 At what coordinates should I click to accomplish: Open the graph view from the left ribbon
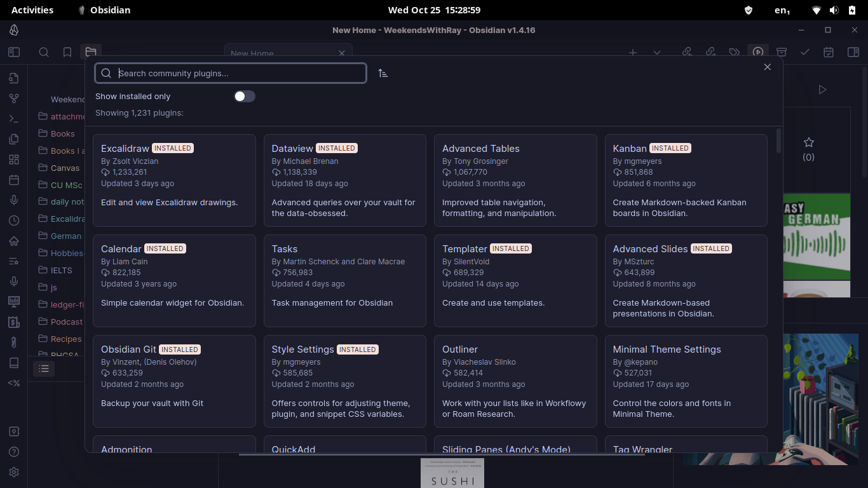point(14,98)
